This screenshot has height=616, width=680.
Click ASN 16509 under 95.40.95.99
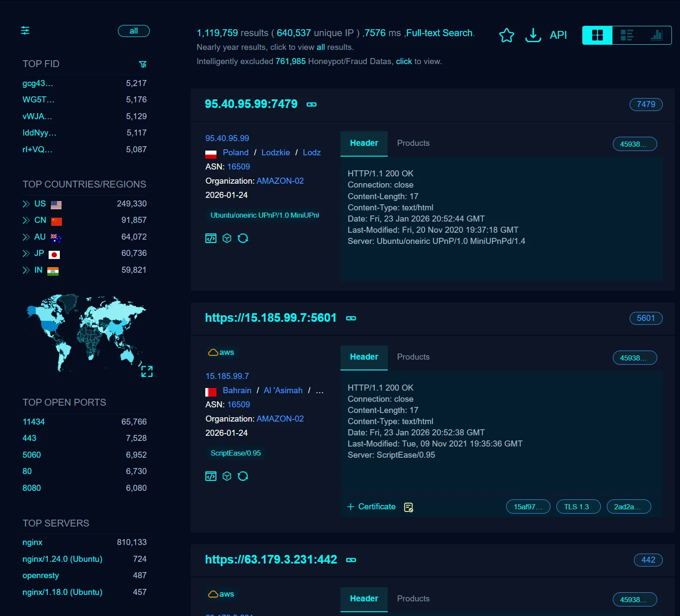239,167
